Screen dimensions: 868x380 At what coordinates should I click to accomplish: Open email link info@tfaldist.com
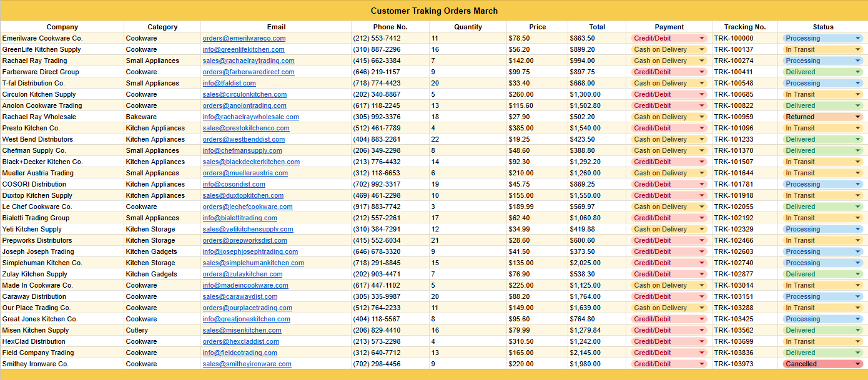229,83
